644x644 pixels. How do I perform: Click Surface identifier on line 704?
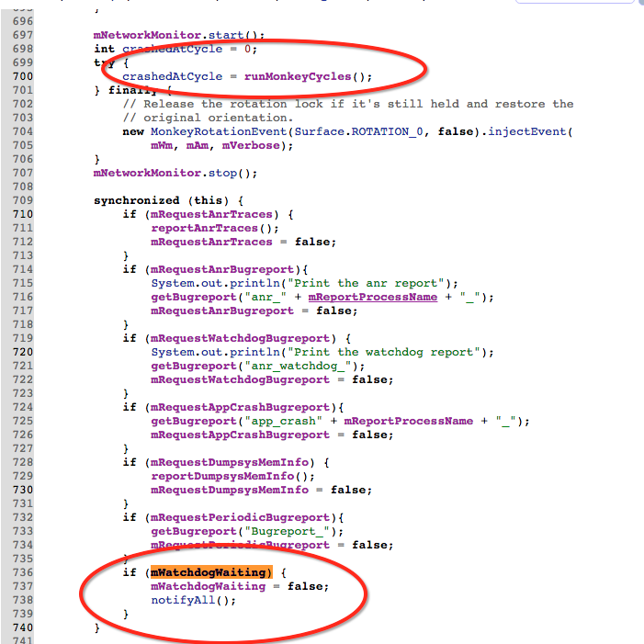coord(319,132)
